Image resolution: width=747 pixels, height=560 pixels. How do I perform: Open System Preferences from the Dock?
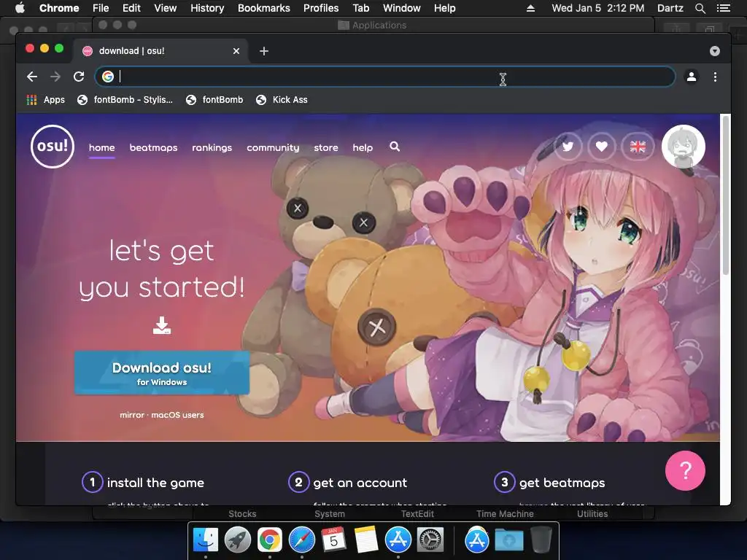(430, 540)
